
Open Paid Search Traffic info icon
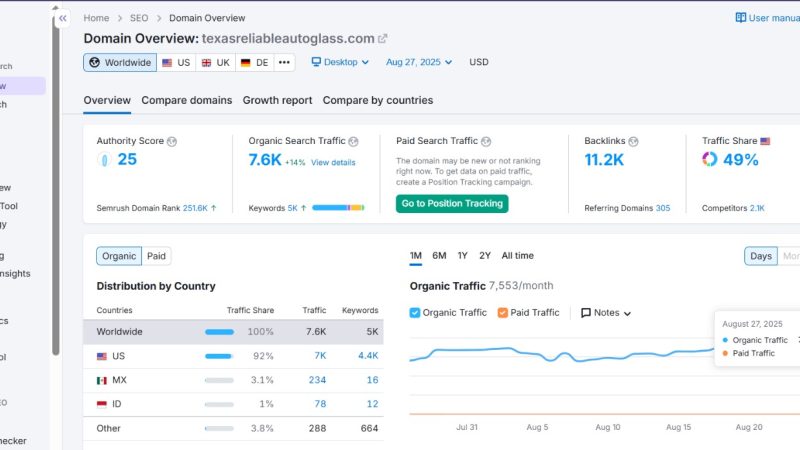point(486,141)
